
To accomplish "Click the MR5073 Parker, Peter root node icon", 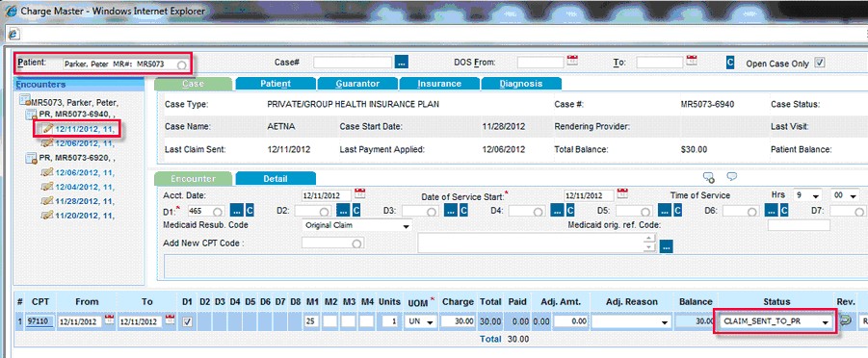I will click(x=24, y=101).
